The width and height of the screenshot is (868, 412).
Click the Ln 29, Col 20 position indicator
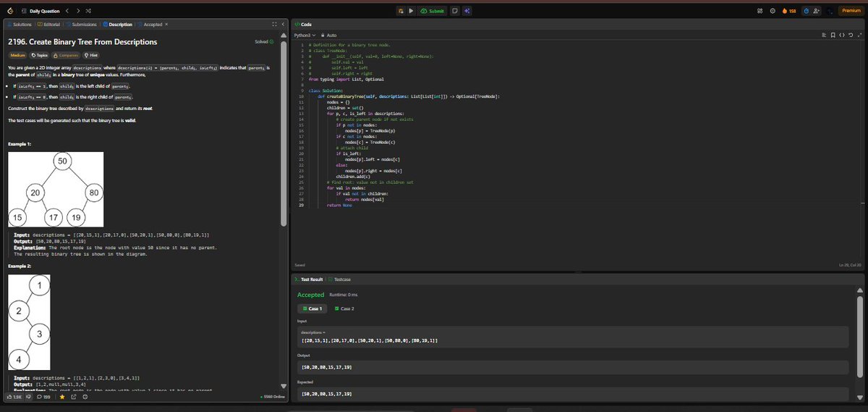(x=848, y=264)
